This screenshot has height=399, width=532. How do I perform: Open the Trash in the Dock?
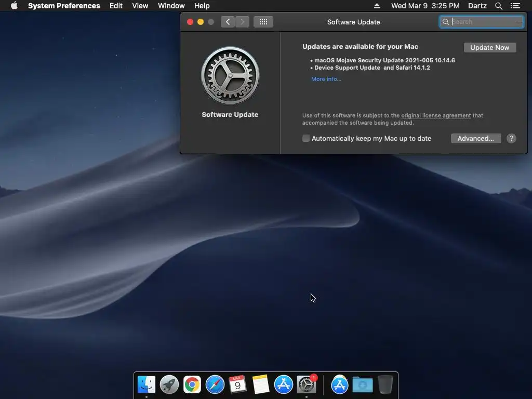click(x=385, y=385)
